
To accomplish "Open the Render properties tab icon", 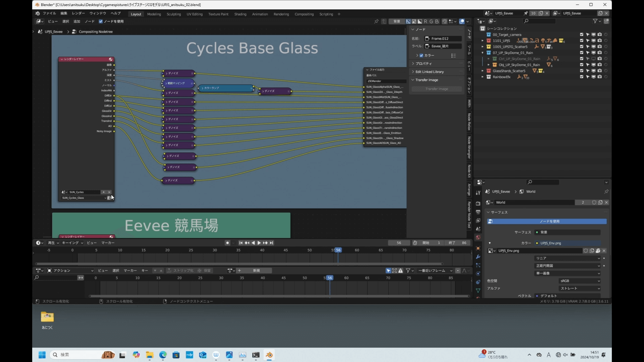I will [x=478, y=203].
